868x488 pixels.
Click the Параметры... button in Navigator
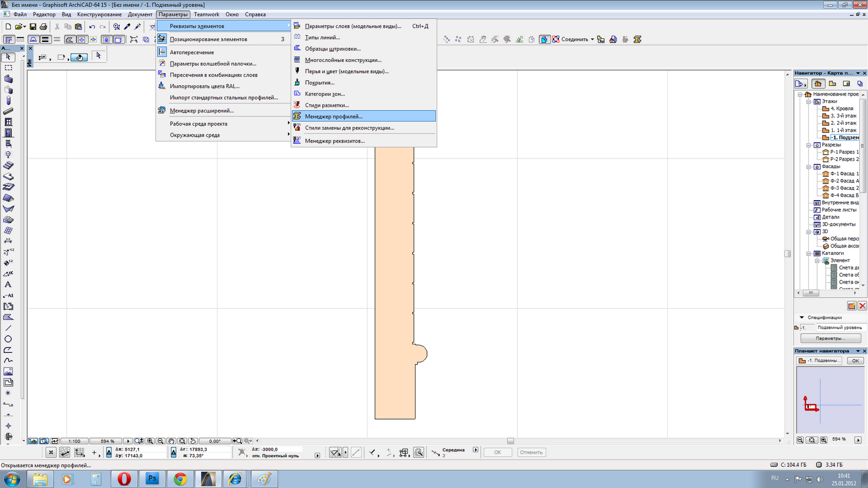831,338
